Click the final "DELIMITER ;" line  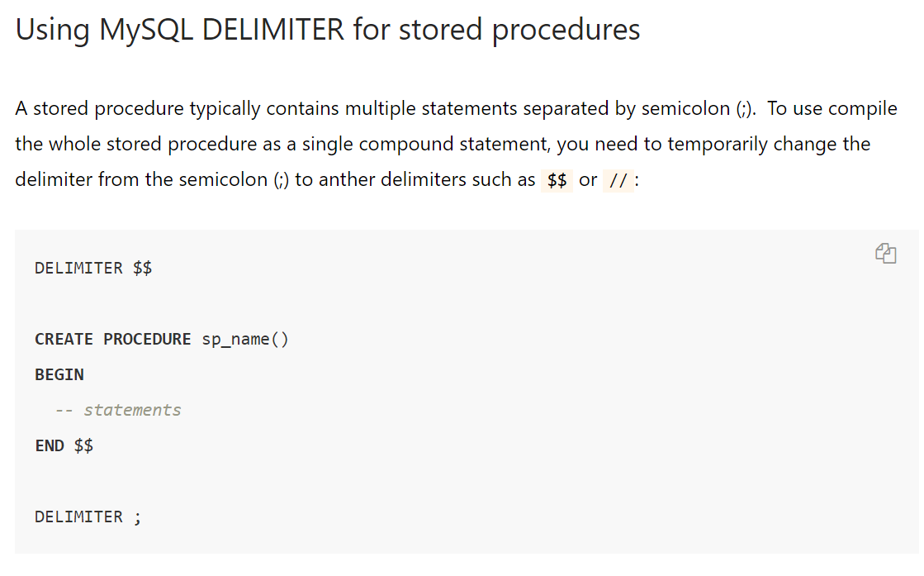[88, 516]
